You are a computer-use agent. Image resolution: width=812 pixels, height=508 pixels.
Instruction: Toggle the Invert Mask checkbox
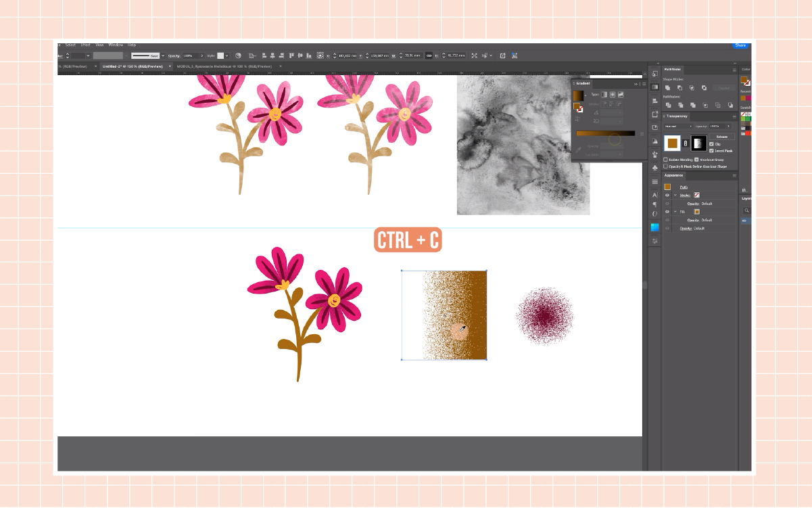point(712,150)
